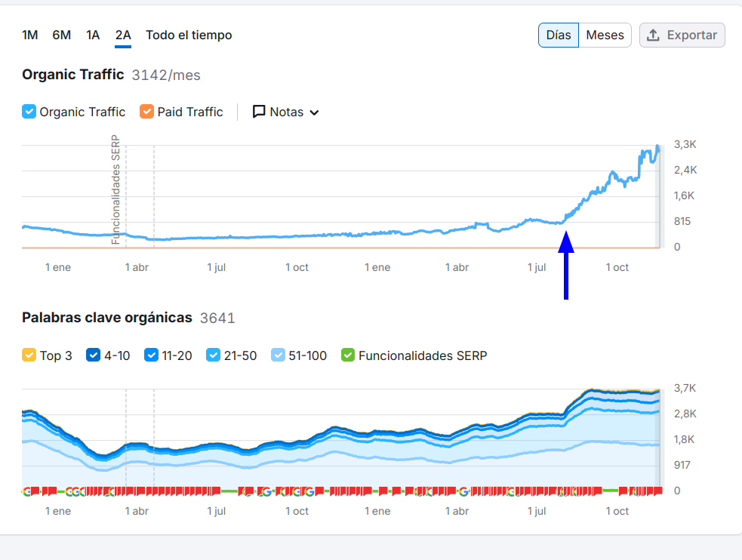
Task: Expand the Notas dropdown chevron
Action: click(314, 112)
